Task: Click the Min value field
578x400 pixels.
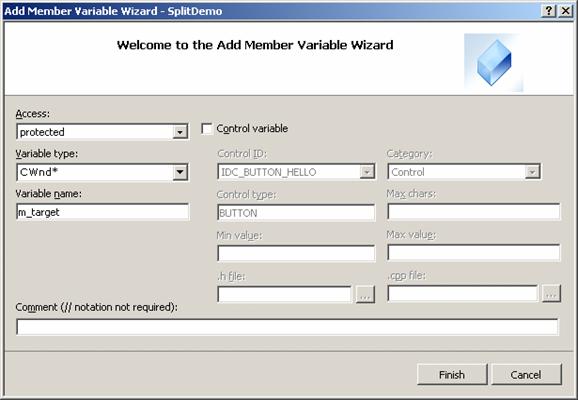Action: (x=296, y=253)
